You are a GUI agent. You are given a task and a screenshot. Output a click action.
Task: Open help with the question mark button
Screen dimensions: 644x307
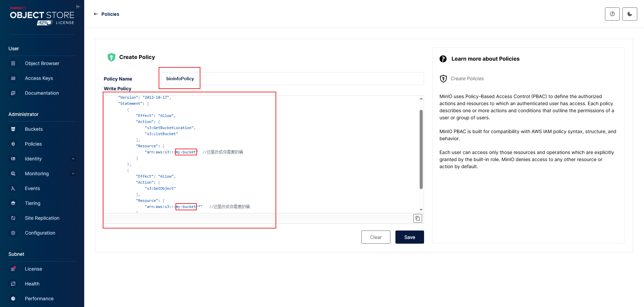click(612, 14)
